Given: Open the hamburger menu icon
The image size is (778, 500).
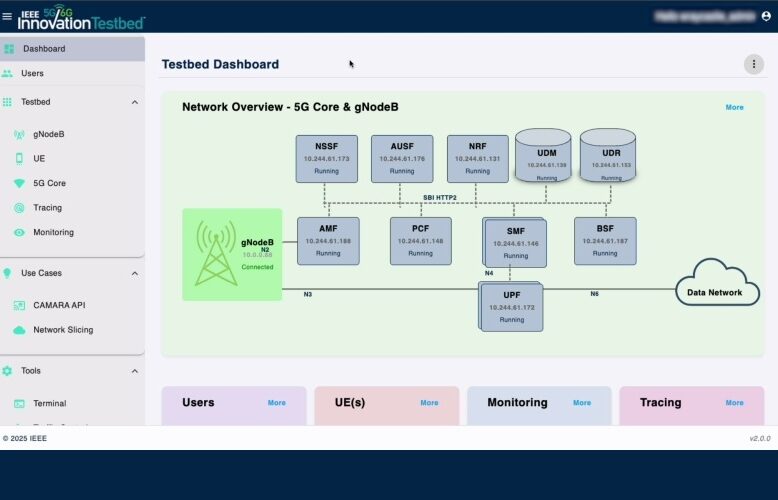Looking at the screenshot, I should (x=7, y=16).
